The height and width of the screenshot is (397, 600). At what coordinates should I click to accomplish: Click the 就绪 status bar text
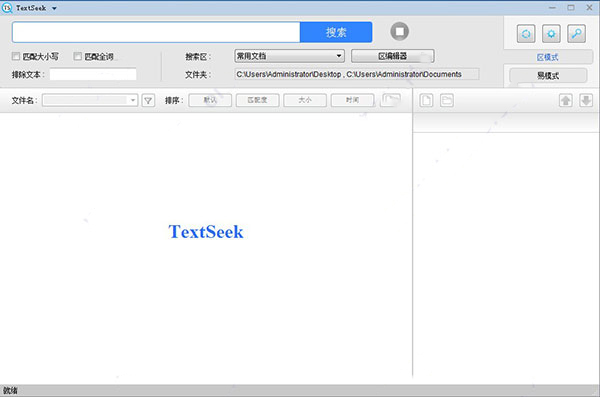(10, 390)
